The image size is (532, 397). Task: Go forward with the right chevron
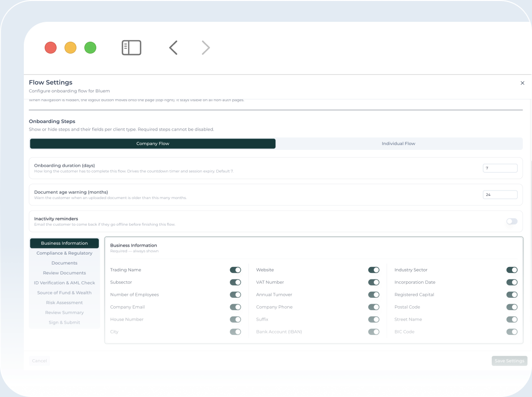[205, 48]
